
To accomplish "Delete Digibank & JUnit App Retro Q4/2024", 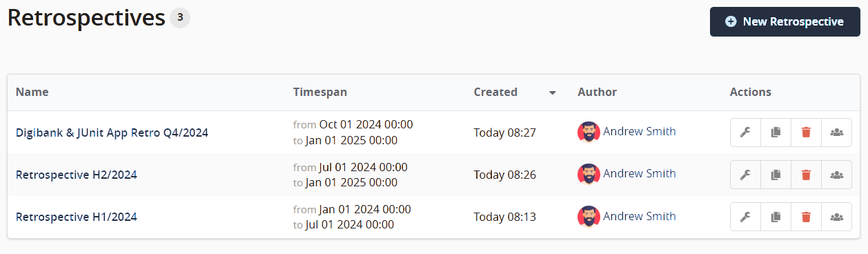I will (x=806, y=133).
